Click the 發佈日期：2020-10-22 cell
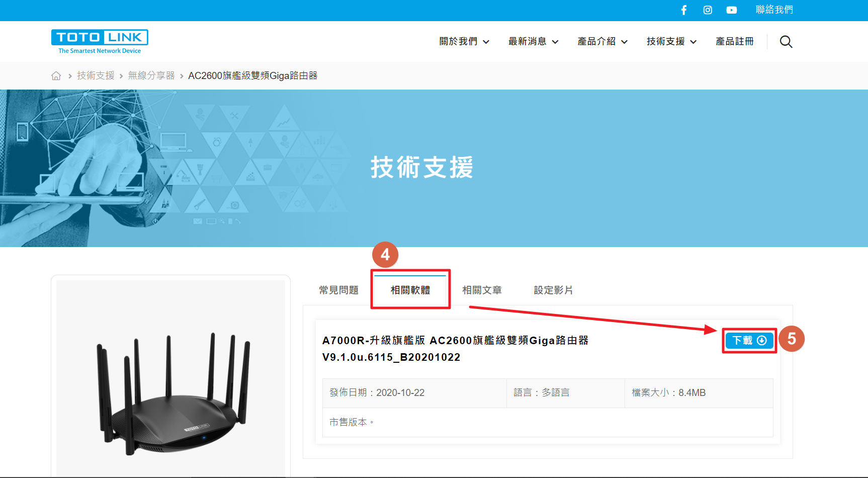The width and height of the screenshot is (868, 478). point(414,393)
